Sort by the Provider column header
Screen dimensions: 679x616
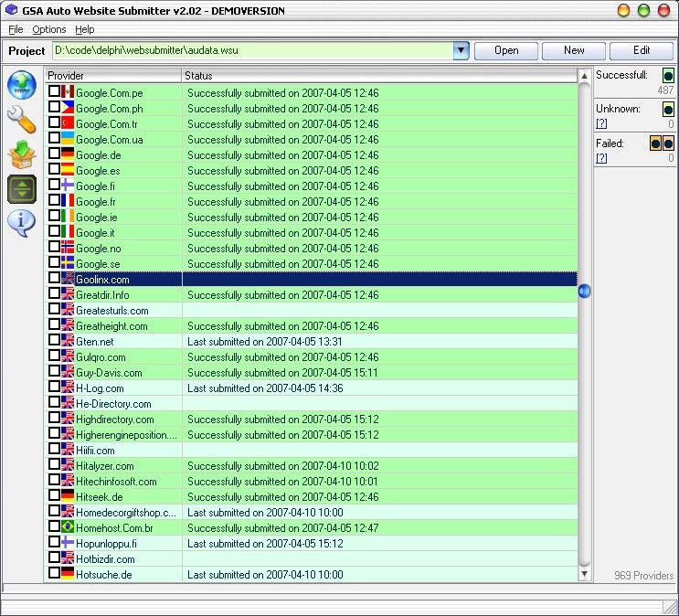pyautogui.click(x=111, y=75)
